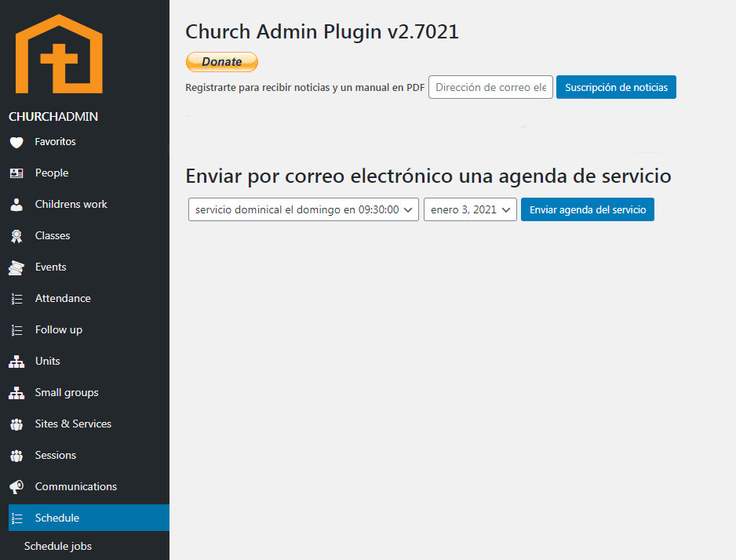The width and height of the screenshot is (736, 560).
Task: Click the person icon beside Childrens work
Action: pyautogui.click(x=16, y=205)
